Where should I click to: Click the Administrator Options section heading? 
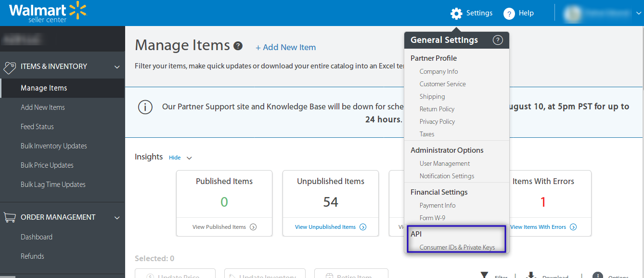[447, 150]
